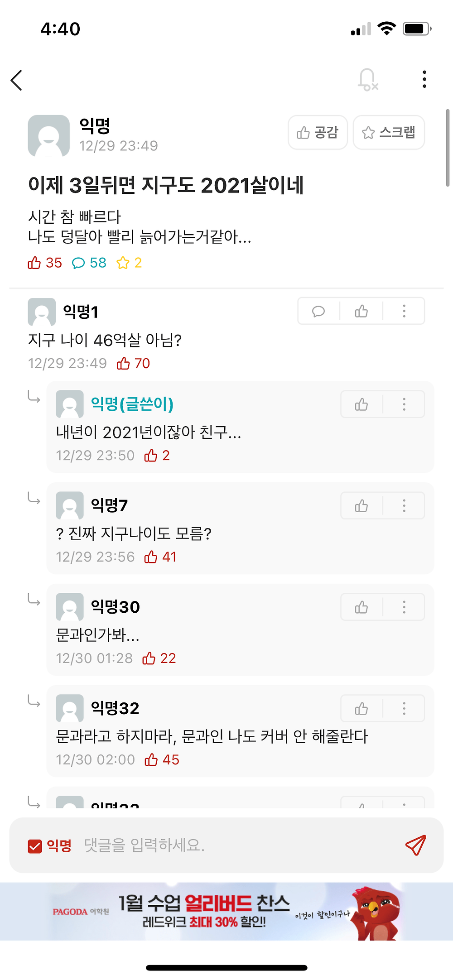Like the 익명32 reply

(361, 709)
